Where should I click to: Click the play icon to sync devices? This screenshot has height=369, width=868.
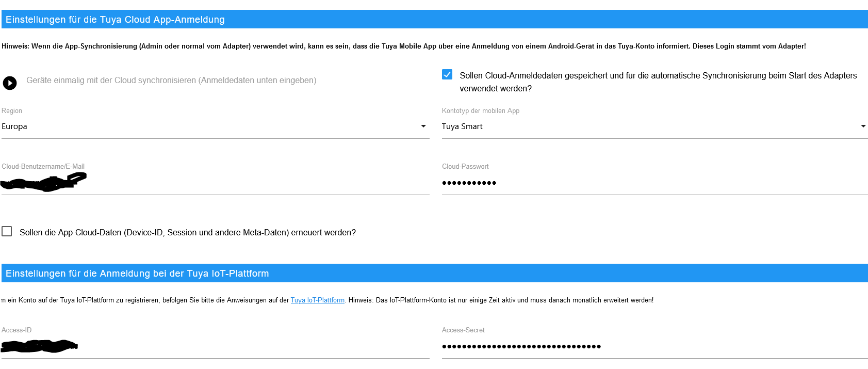point(10,83)
